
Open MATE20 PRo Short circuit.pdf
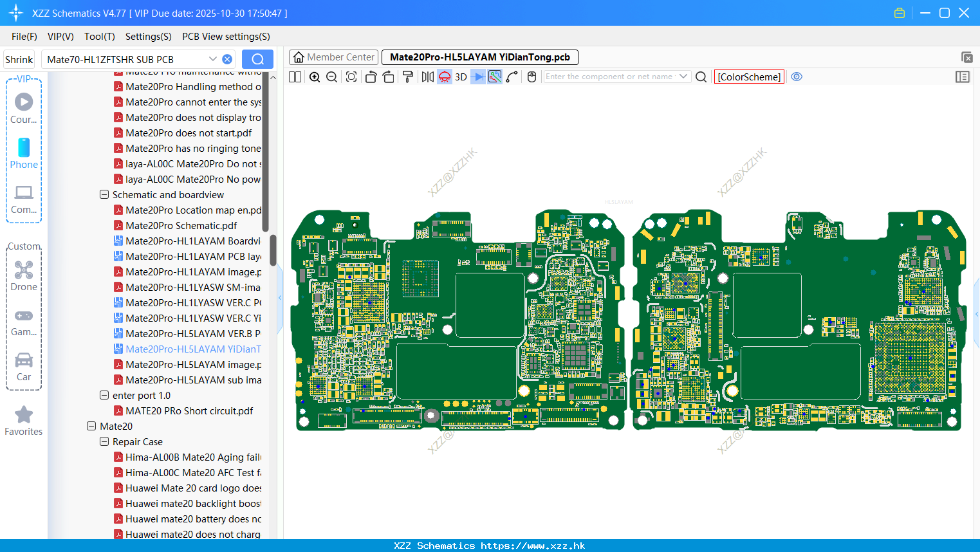click(x=183, y=410)
